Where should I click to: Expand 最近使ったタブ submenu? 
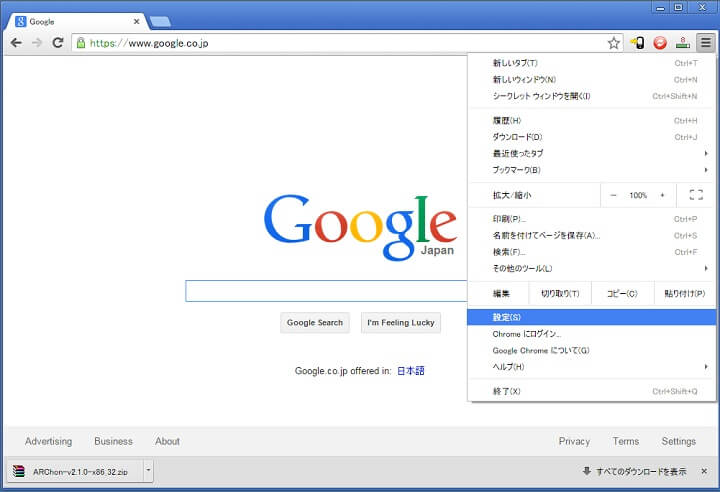[592, 153]
